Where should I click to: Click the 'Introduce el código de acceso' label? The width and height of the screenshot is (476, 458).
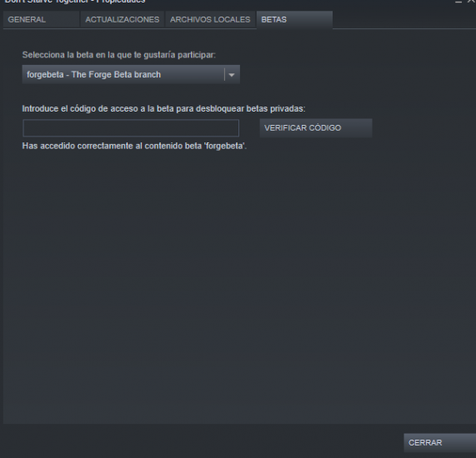coord(163,108)
